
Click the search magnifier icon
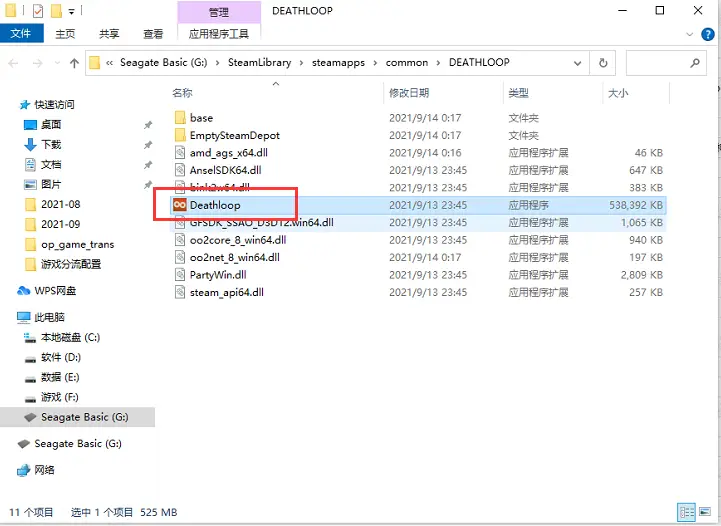point(695,63)
